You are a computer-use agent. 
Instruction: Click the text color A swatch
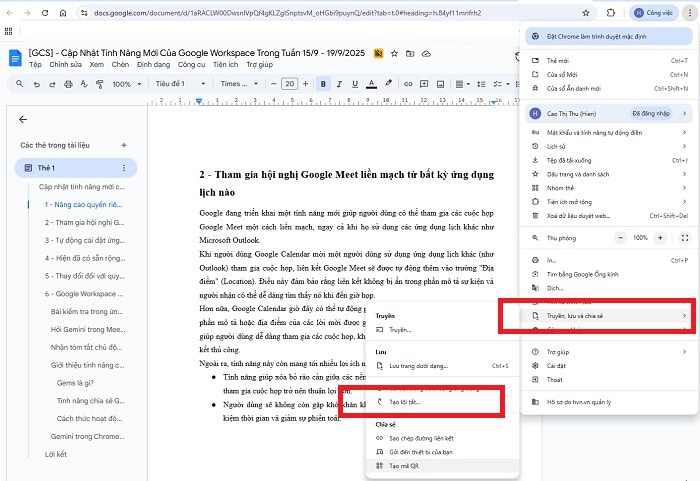[x=372, y=84]
